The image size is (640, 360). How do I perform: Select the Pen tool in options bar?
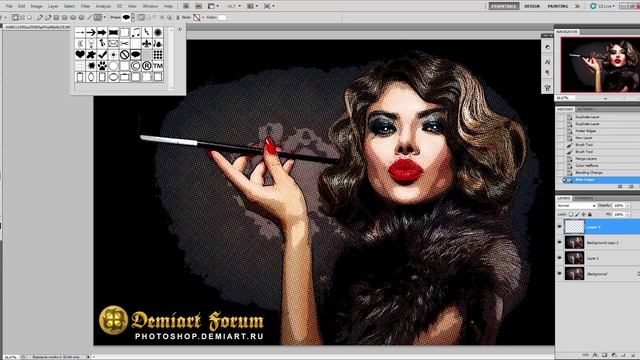(40, 18)
